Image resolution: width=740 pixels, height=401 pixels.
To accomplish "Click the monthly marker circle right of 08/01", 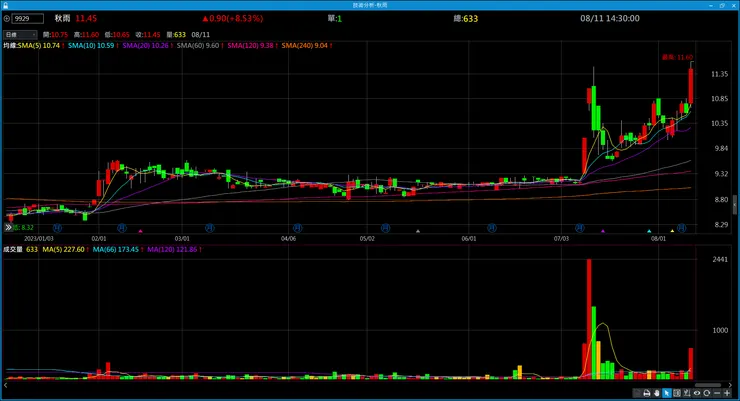I will point(681,228).
